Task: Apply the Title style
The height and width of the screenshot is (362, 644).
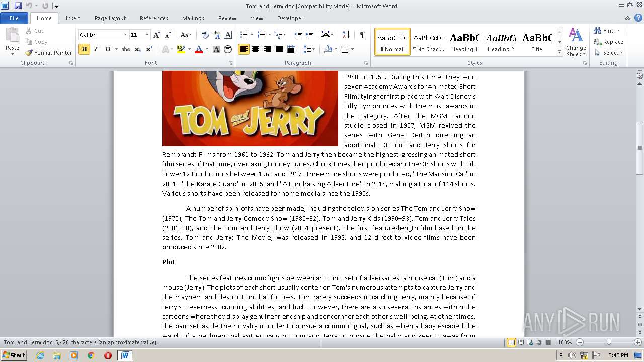Action: 537,42
